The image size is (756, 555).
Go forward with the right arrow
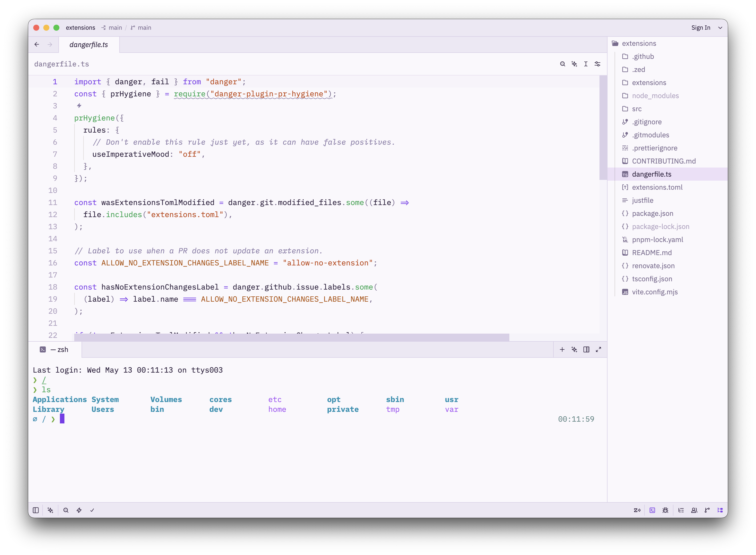coord(50,44)
